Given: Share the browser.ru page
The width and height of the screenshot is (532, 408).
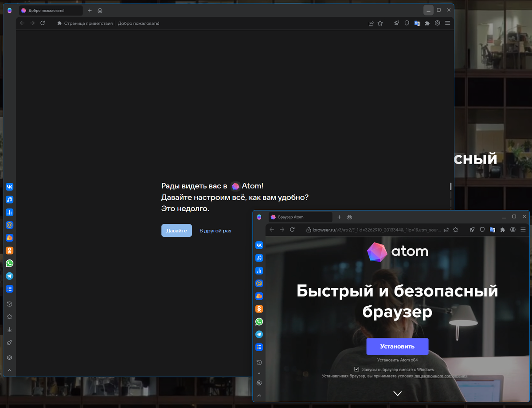Looking at the screenshot, I should click(446, 230).
